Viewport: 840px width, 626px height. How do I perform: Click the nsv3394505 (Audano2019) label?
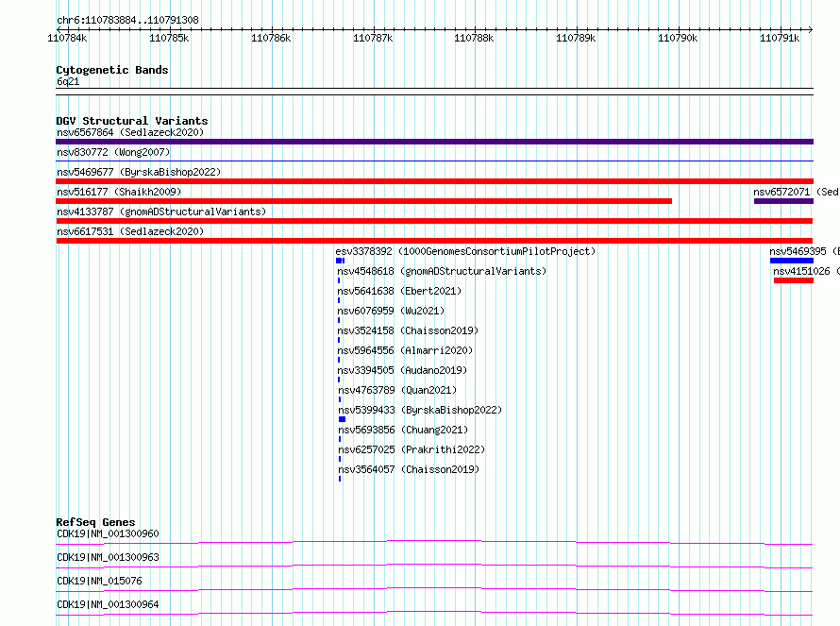tap(402, 370)
